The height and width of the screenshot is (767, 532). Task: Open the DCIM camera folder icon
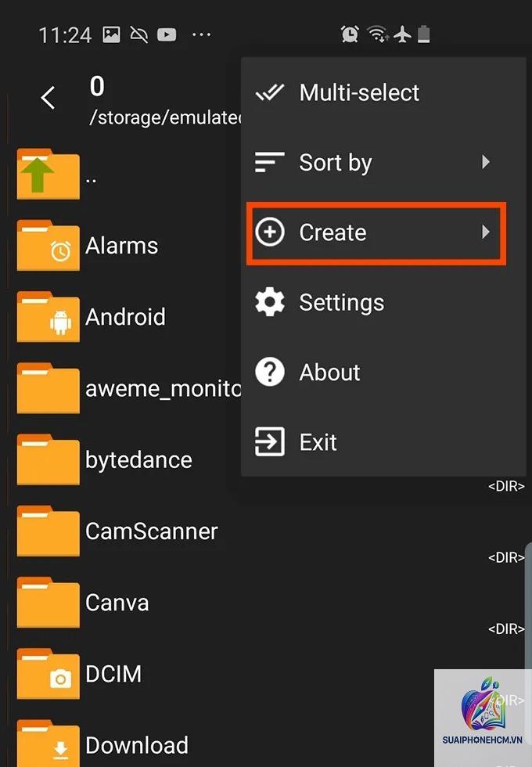[48, 674]
